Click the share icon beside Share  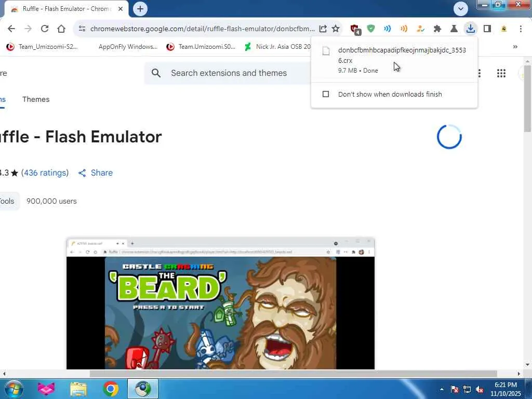pyautogui.click(x=82, y=173)
